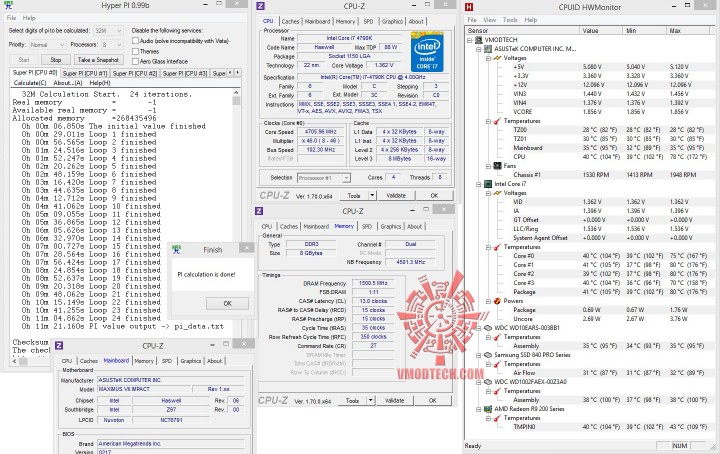Collapse the Samsung SSD 840 PRO node
This screenshot has height=454, width=720.
(x=478, y=355)
